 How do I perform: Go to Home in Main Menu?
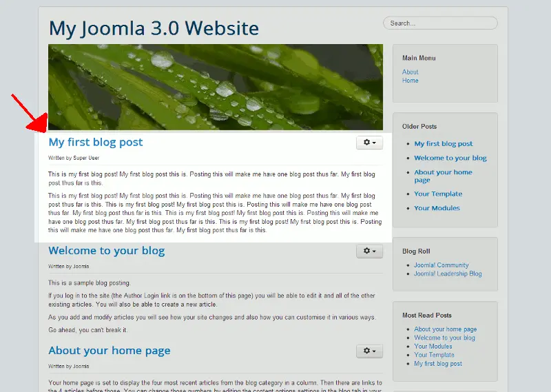click(x=410, y=81)
